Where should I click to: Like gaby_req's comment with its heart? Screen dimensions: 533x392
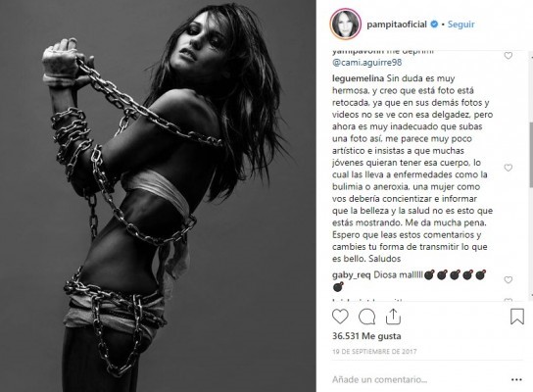click(x=508, y=279)
